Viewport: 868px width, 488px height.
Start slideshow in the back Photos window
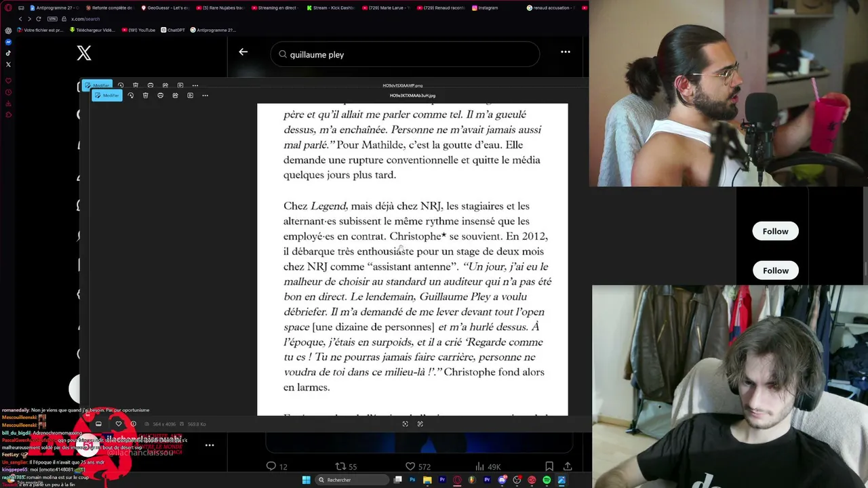pos(180,85)
